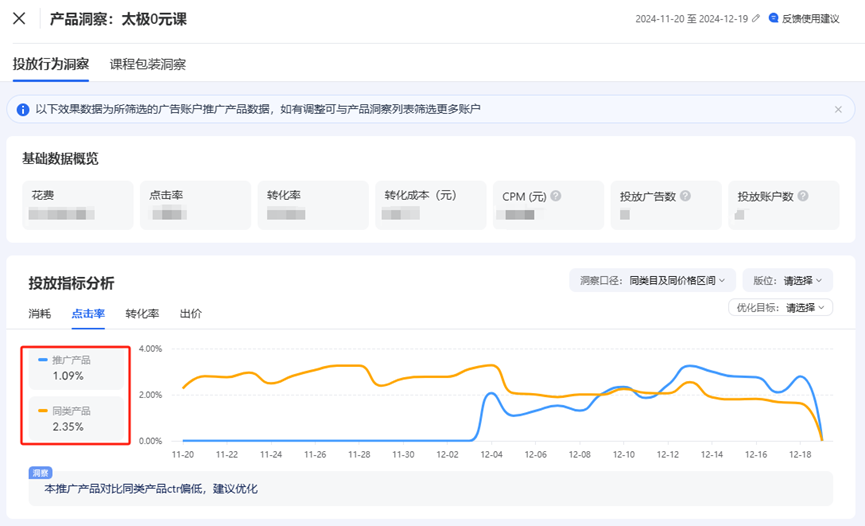The width and height of the screenshot is (865, 526).
Task: Select the 转化率 metric card in overview
Action: click(313, 205)
